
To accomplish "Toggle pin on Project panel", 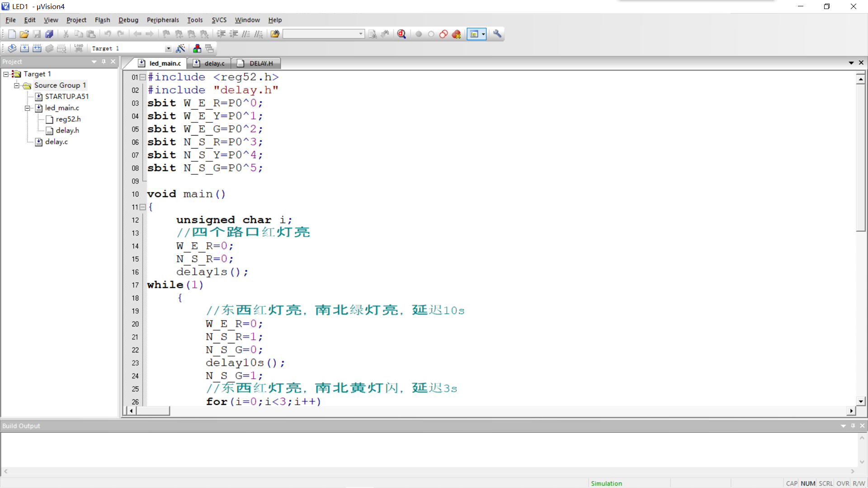I will [104, 61].
